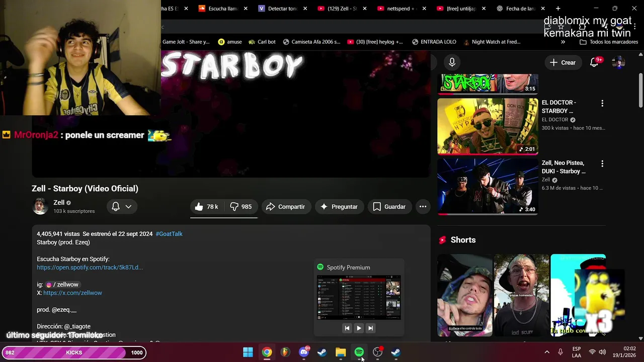The height and width of the screenshot is (362, 644).
Task: Open Spotify track link in description
Action: click(x=90, y=267)
